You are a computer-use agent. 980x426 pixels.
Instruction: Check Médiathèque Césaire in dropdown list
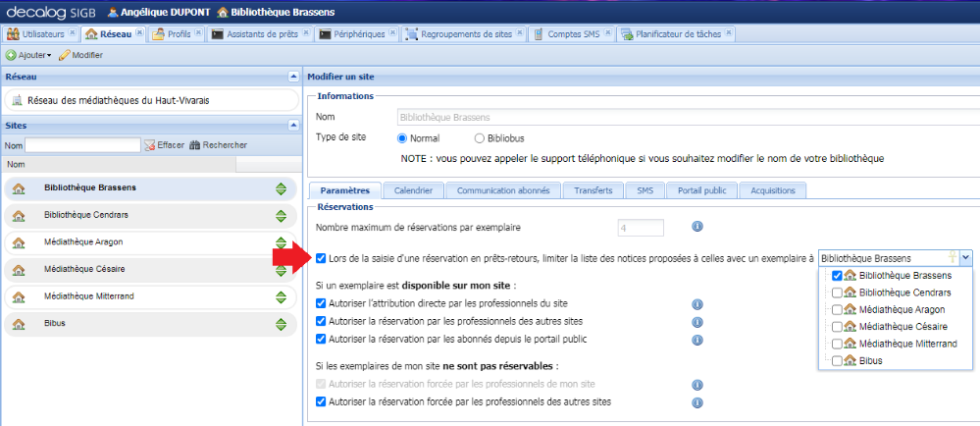point(838,327)
